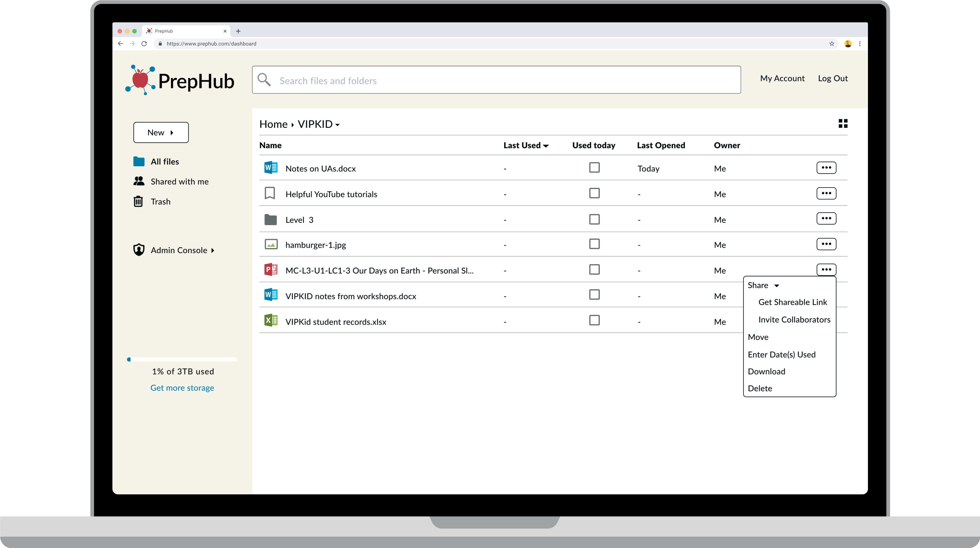
Task: Click the browser forward arrow
Action: tap(132, 44)
